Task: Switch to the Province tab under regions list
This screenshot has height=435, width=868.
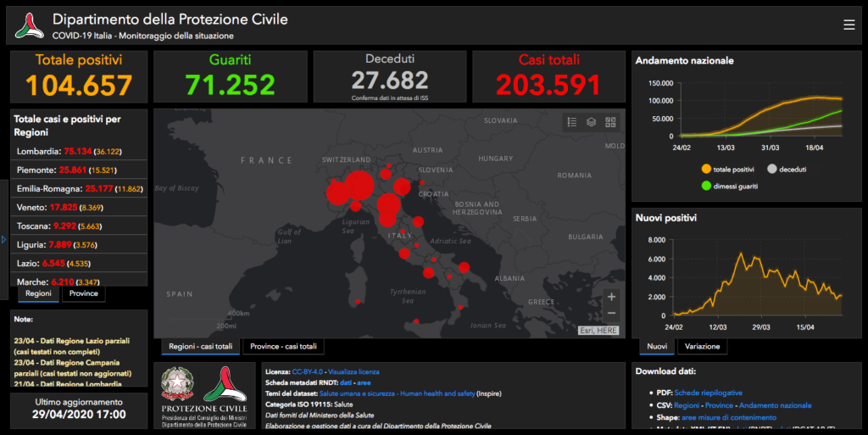Action: coord(83,293)
